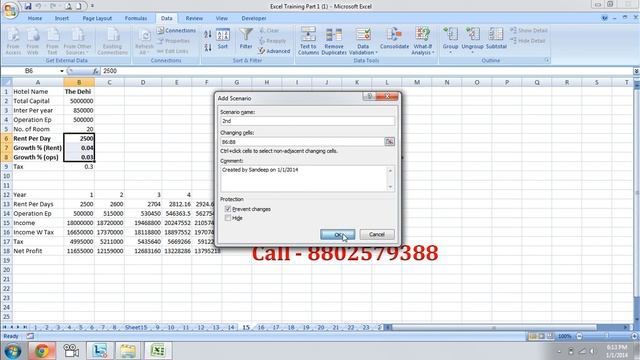This screenshot has width=640, height=360.
Task: Cancel the Add Scenario dialog
Action: (x=377, y=235)
